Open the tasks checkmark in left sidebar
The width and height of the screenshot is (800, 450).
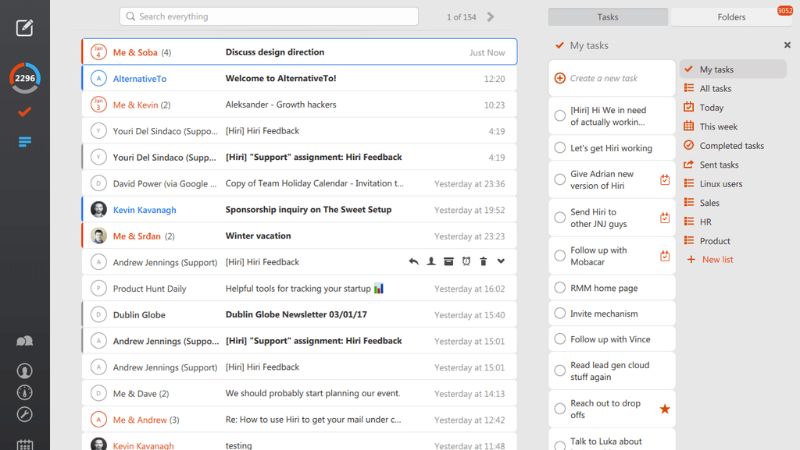click(x=24, y=112)
